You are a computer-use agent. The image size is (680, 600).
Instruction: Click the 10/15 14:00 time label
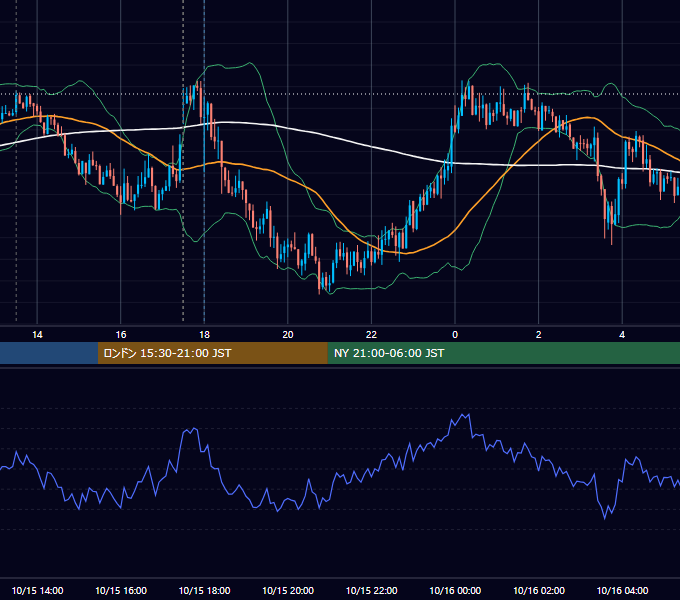[37, 590]
